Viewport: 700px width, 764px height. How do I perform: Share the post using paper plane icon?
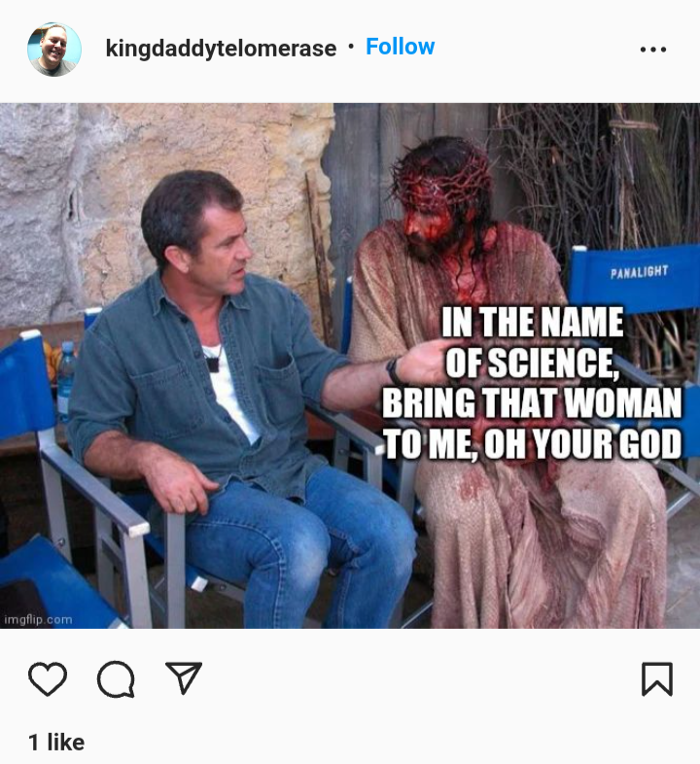[184, 677]
